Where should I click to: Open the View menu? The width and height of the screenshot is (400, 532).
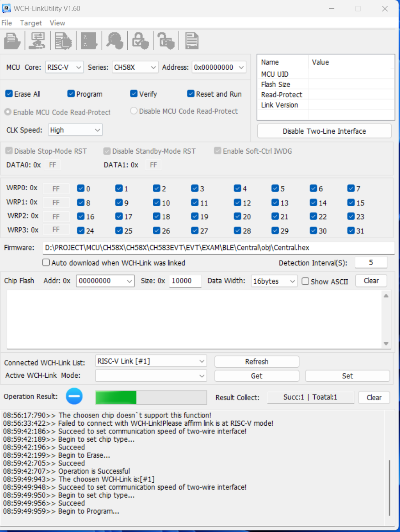[57, 23]
